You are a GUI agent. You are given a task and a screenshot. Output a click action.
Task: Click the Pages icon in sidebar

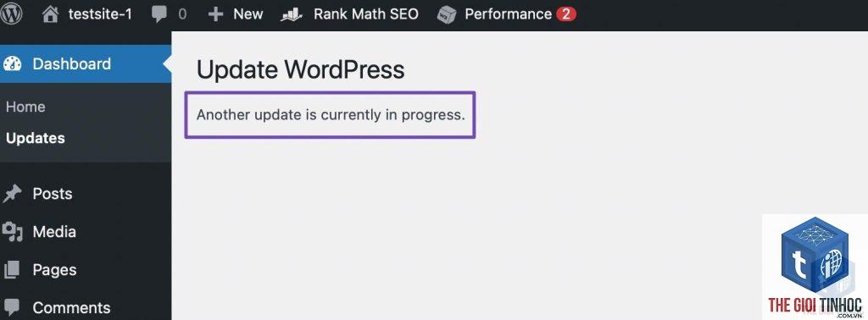(x=12, y=270)
